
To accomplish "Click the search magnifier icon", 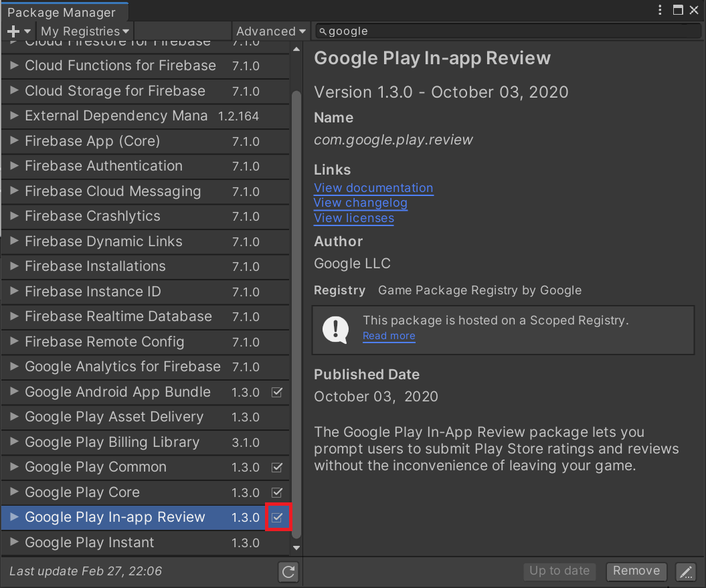I will [322, 31].
